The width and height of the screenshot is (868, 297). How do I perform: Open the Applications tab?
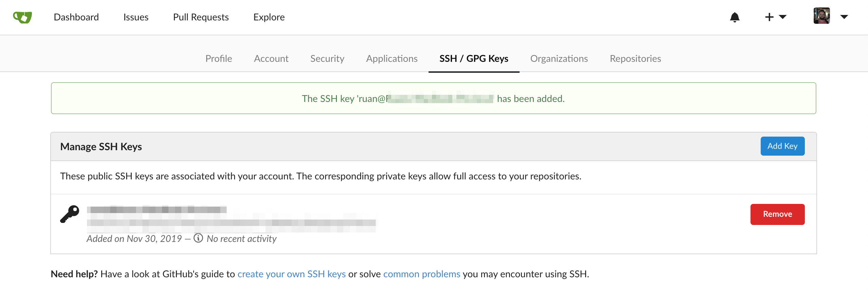(x=392, y=58)
